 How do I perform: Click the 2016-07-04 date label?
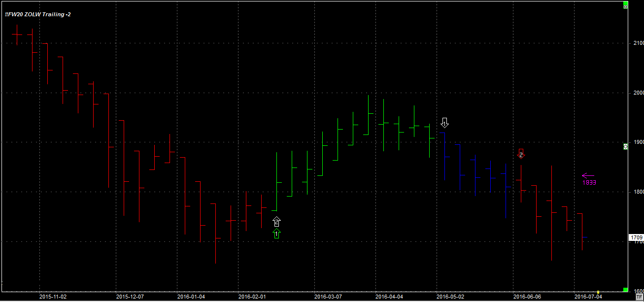click(588, 297)
